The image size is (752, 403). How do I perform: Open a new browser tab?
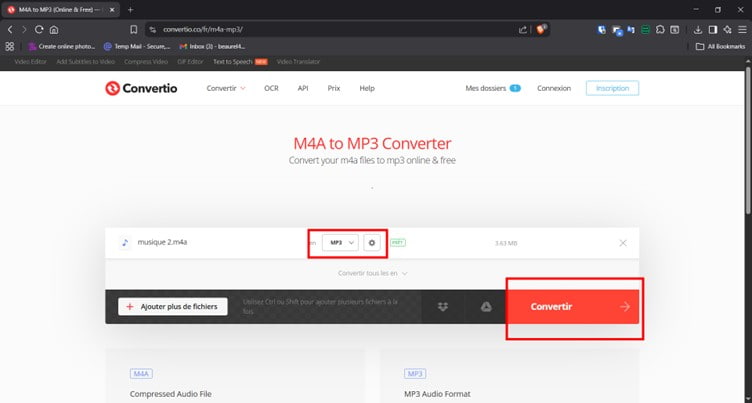click(130, 10)
